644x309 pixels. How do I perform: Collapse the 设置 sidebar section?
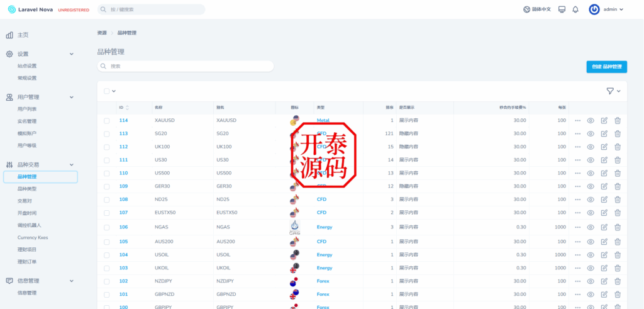click(72, 54)
